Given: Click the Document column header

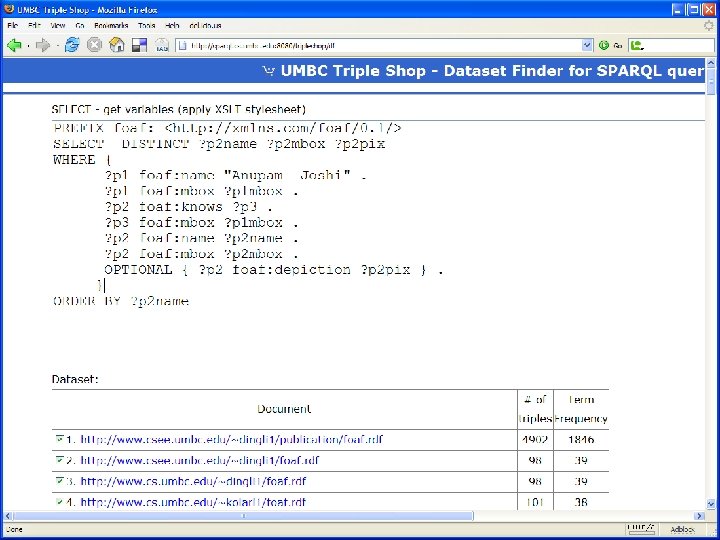Looking at the screenshot, I should click(x=284, y=409).
